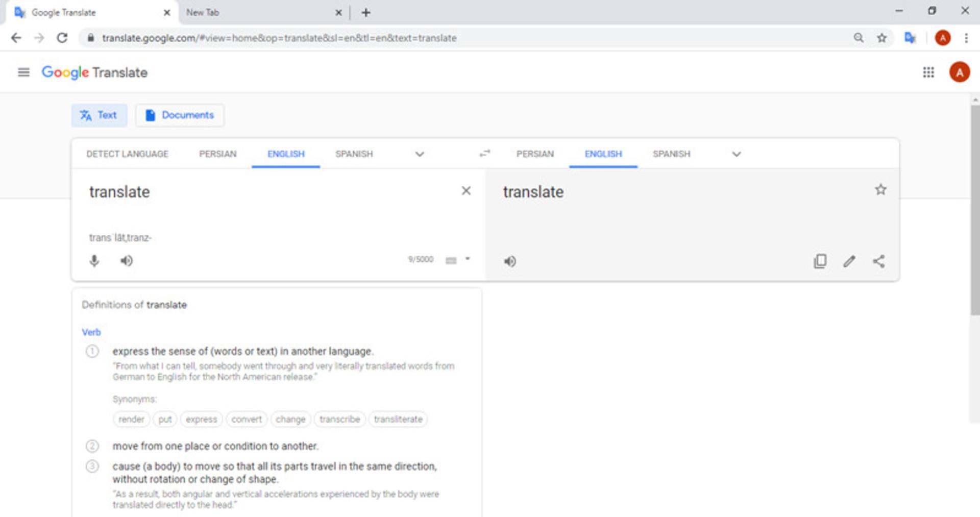This screenshot has height=517, width=980.
Task: Click the address bar URL
Action: 279,38
